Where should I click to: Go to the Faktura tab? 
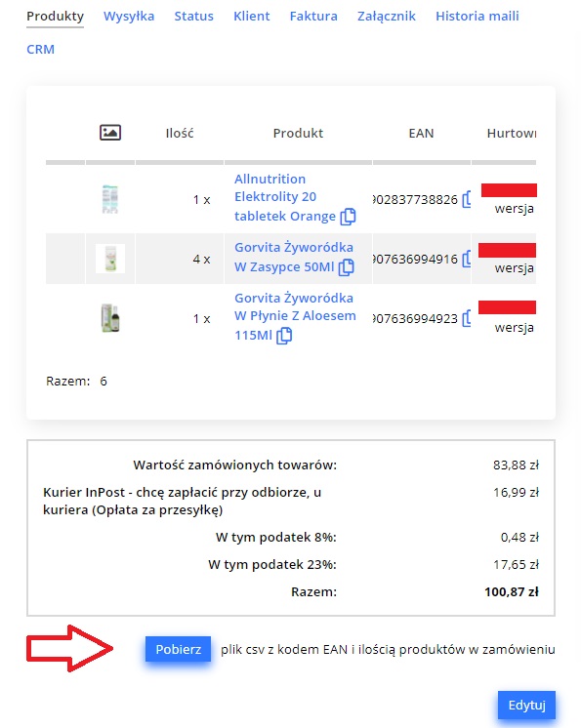[313, 17]
